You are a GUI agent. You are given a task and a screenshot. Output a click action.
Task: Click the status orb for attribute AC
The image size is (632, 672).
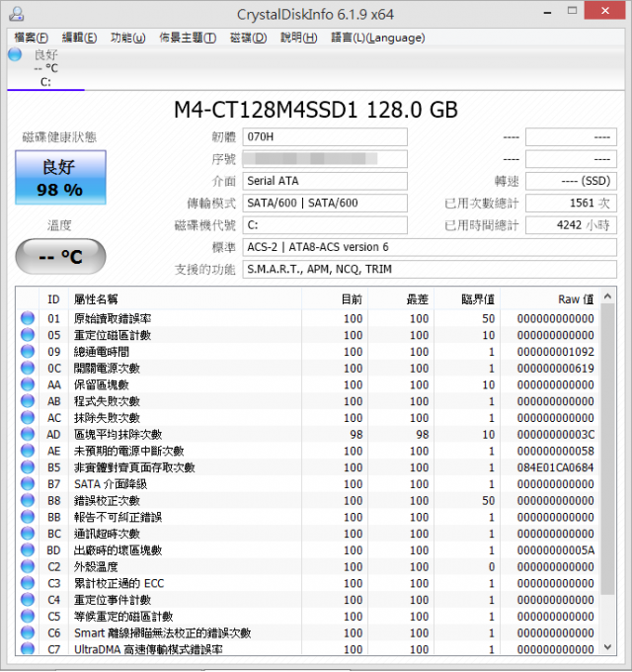pos(28,417)
